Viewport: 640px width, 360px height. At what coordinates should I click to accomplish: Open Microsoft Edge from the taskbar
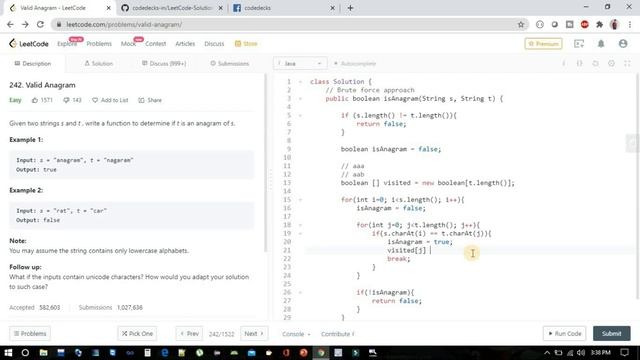click(x=164, y=353)
